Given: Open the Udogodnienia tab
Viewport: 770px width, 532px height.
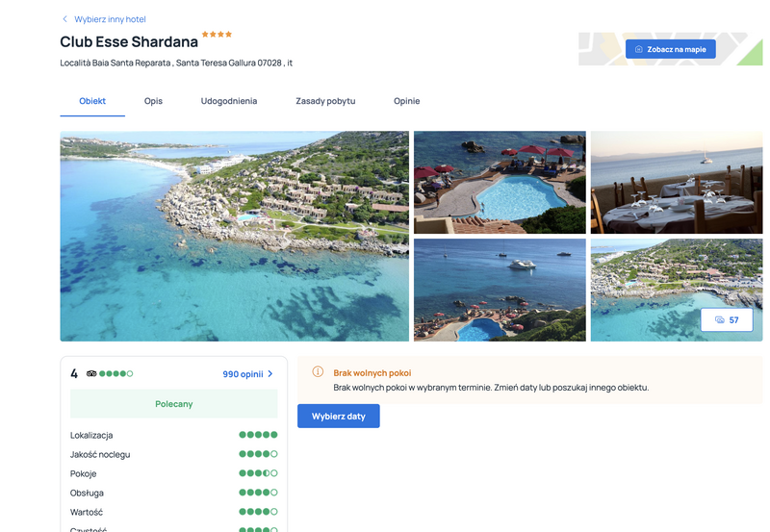Looking at the screenshot, I should pos(229,101).
